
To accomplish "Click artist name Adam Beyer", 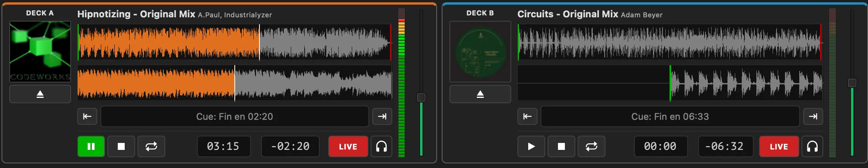I will point(642,15).
